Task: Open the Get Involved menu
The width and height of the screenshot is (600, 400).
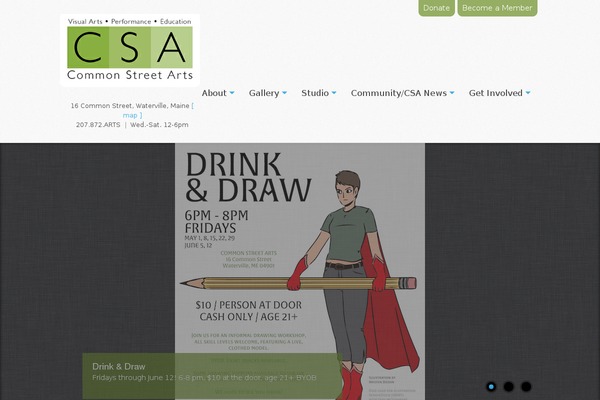Action: pos(496,93)
